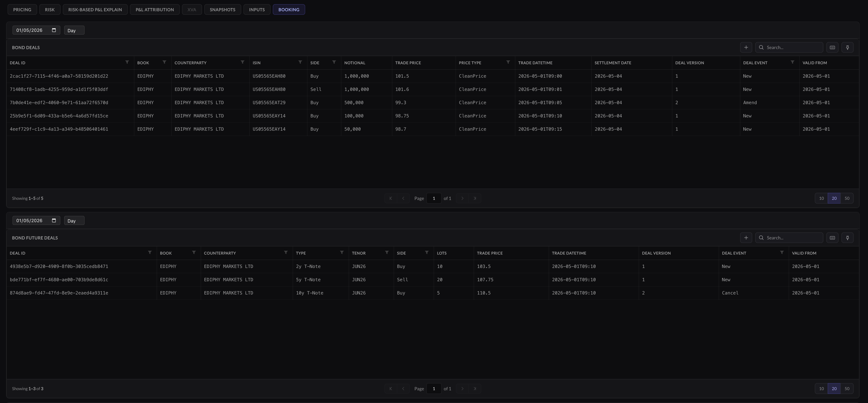Image resolution: width=868 pixels, height=403 pixels.
Task: Set Bond Deals page size to 50
Action: [847, 198]
